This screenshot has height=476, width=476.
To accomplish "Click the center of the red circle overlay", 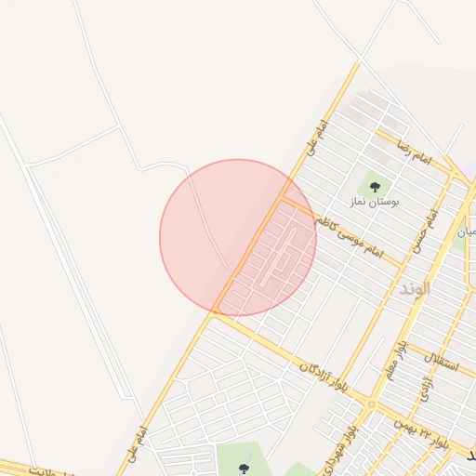I will [238, 238].
